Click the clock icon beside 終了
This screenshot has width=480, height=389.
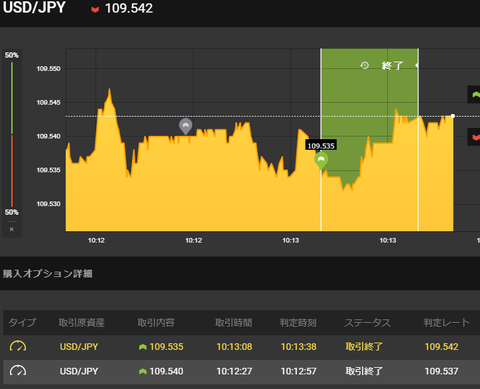pos(365,65)
